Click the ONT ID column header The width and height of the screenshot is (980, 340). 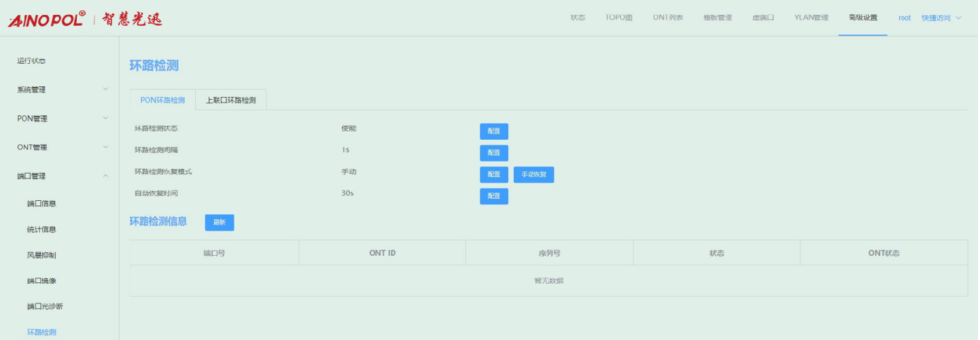[x=382, y=253]
